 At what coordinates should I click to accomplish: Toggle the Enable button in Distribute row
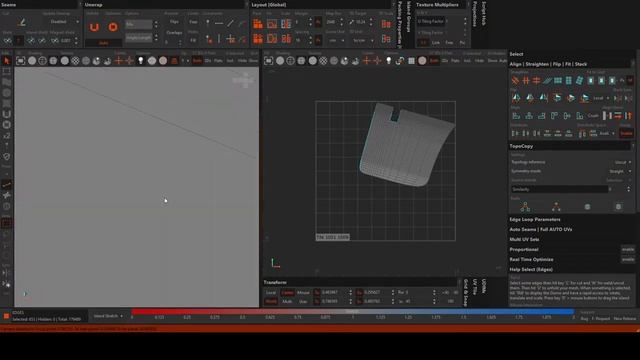[627, 133]
